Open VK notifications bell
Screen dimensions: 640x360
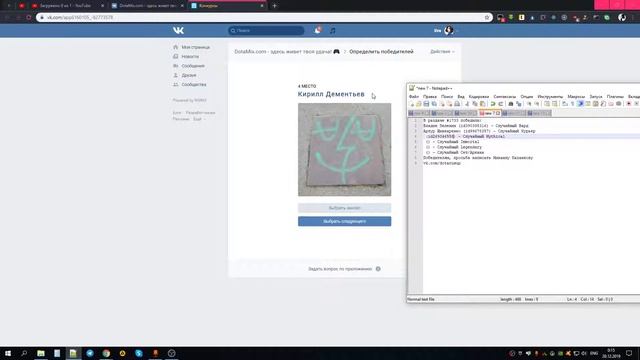pyautogui.click(x=317, y=30)
